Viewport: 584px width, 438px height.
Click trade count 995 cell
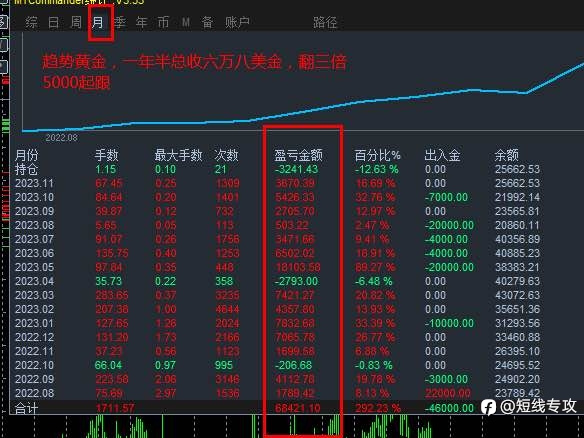click(224, 365)
